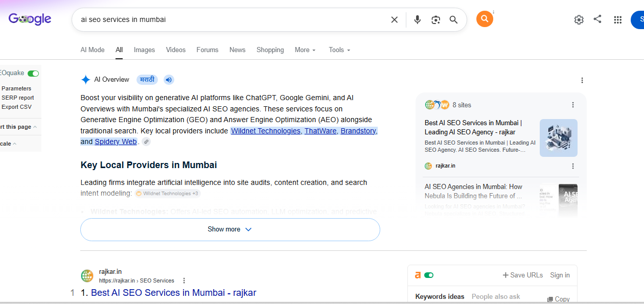
Task: Toggle the green switch in keywords widget
Action: tap(429, 275)
